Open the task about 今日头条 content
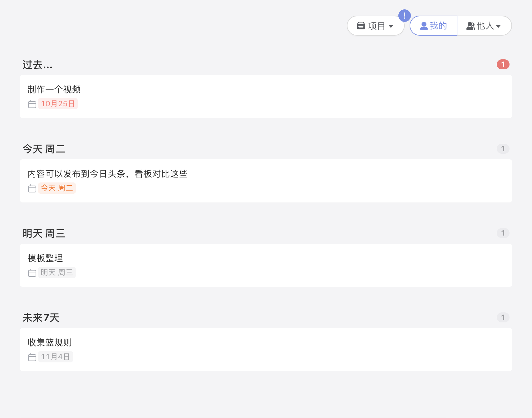 click(x=107, y=174)
